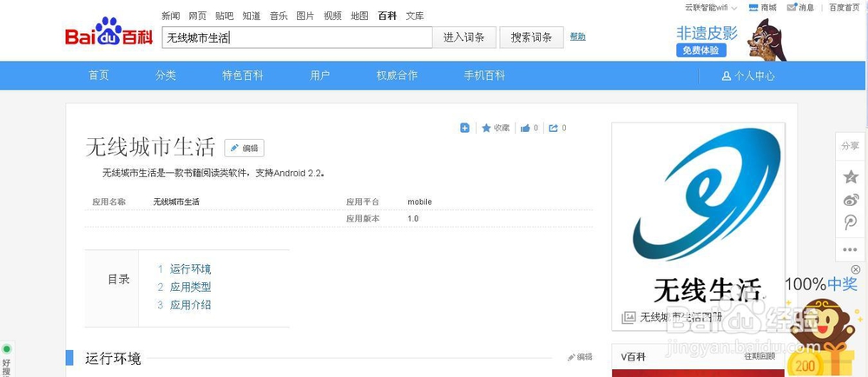Click the search input field
The width and height of the screenshot is (868, 377).
click(297, 37)
